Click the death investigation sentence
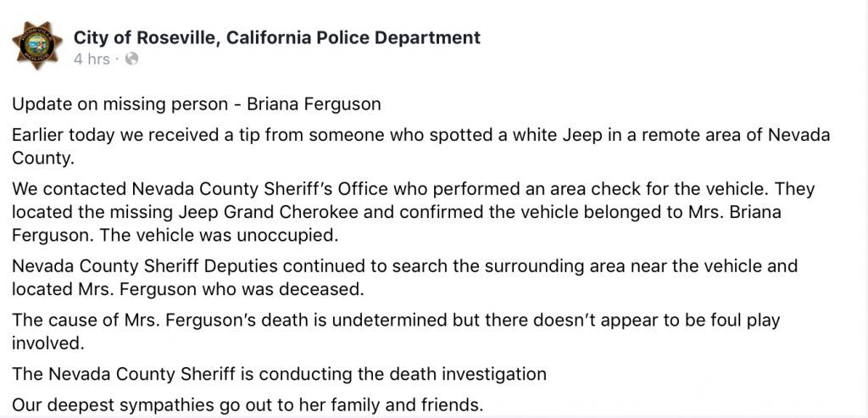Image resolution: width=868 pixels, height=418 pixels. pyautogui.click(x=279, y=374)
